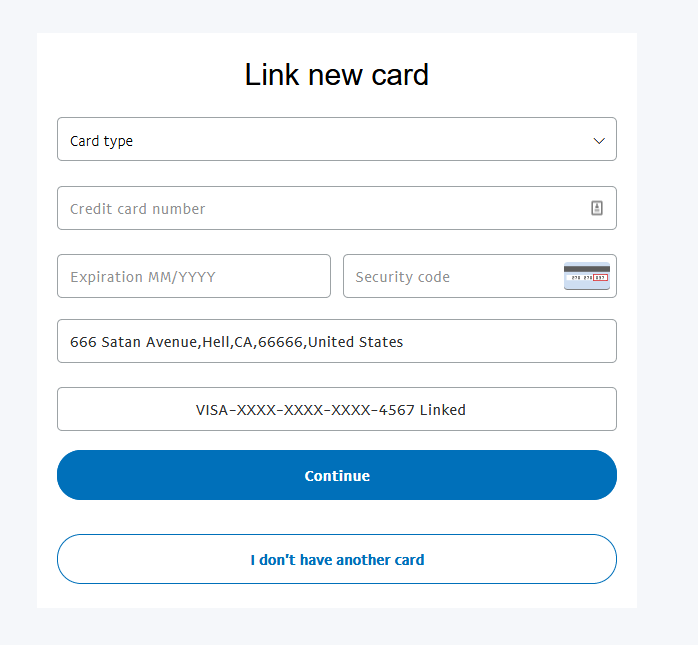This screenshot has width=698, height=645.
Task: Click United States in the address field
Action: 355,342
